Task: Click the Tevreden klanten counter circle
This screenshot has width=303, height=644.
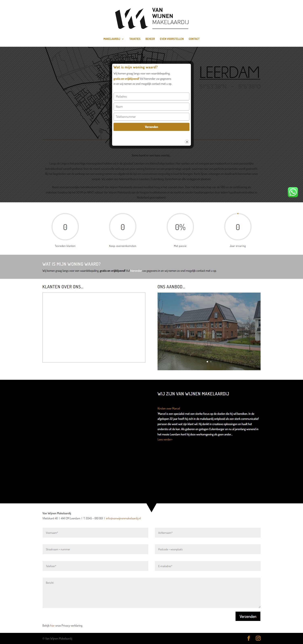Action: coord(65,227)
